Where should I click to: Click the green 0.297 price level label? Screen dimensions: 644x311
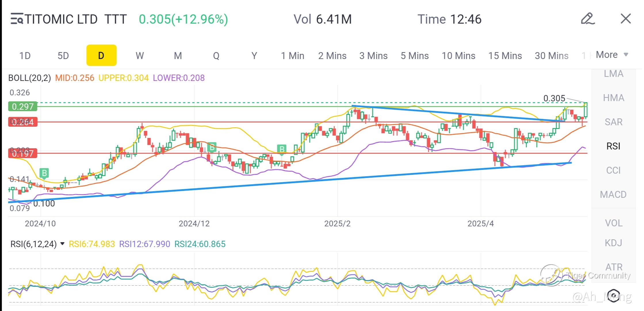(23, 107)
